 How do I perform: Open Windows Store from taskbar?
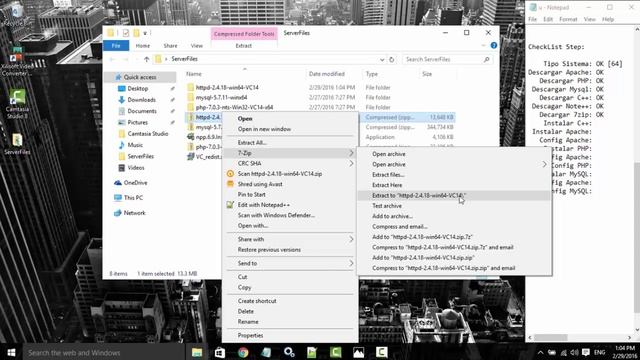click(x=220, y=352)
